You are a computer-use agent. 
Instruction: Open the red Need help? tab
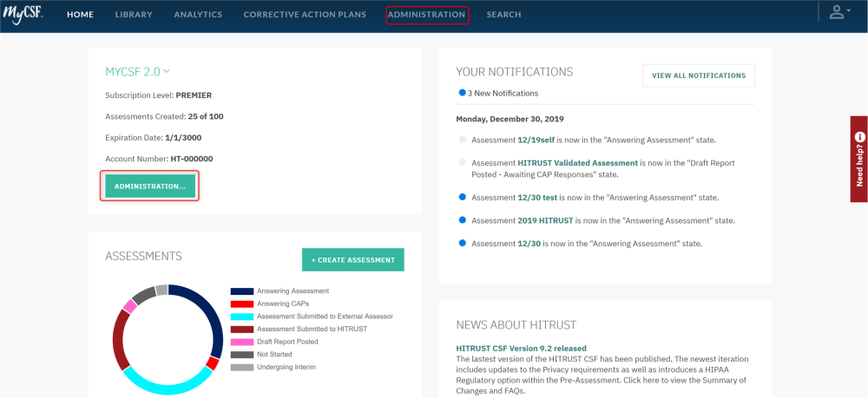(859, 160)
